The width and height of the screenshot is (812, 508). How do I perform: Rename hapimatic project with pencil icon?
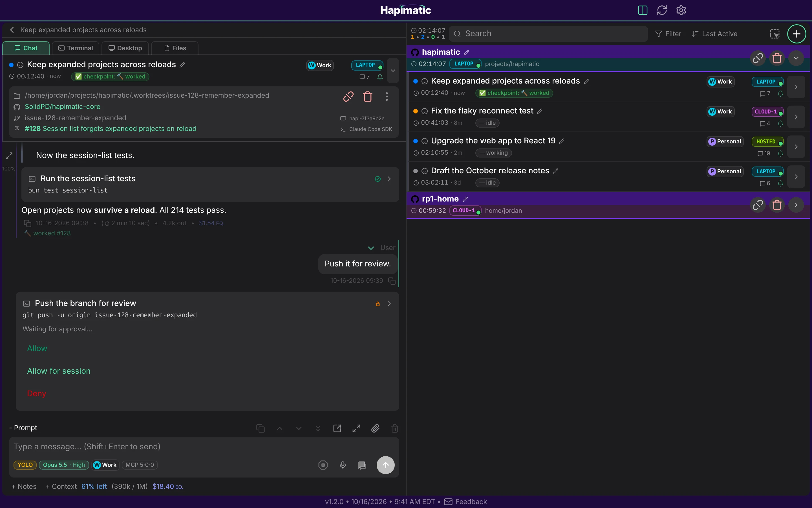[466, 52]
